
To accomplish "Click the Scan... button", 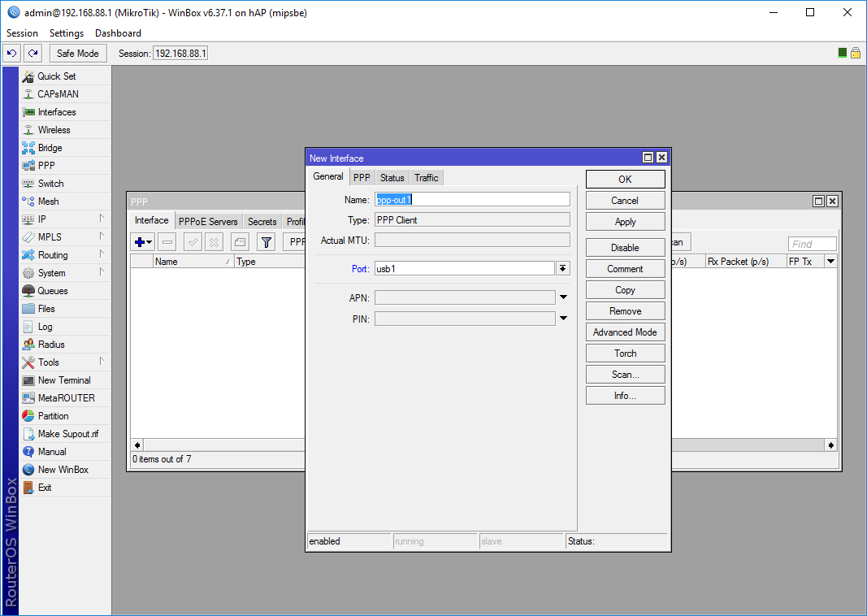I will click(626, 375).
